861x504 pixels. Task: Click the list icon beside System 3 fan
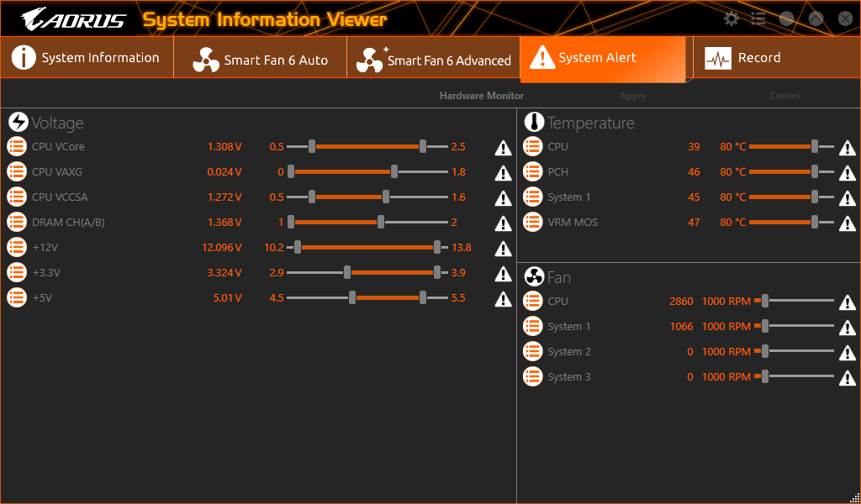[532, 377]
